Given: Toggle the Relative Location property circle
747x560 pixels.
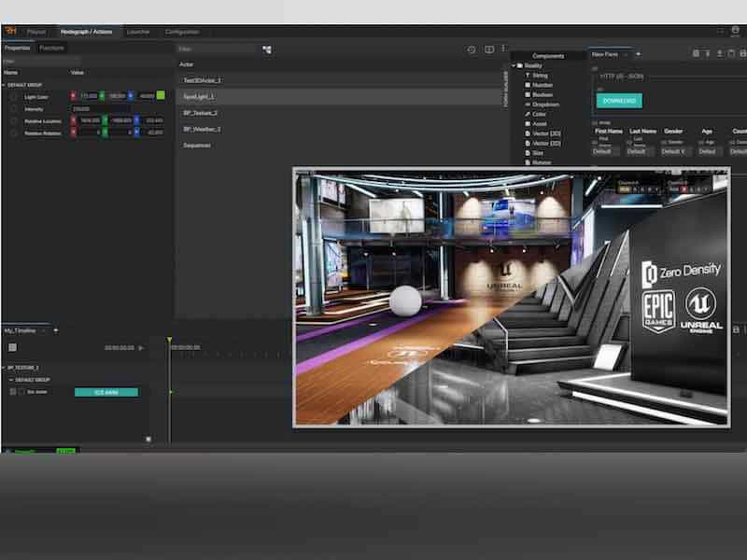Looking at the screenshot, I should coord(14,120).
